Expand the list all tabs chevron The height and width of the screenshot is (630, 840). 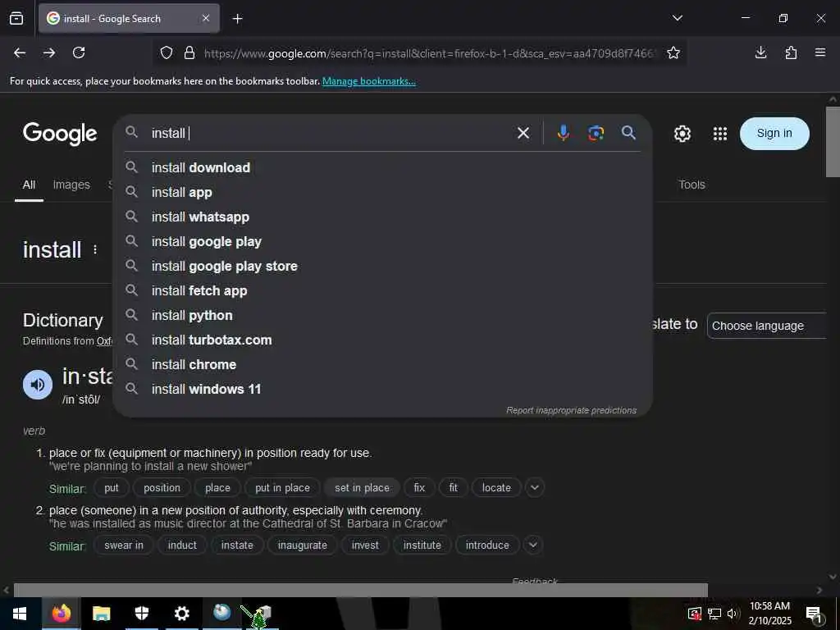tap(677, 18)
